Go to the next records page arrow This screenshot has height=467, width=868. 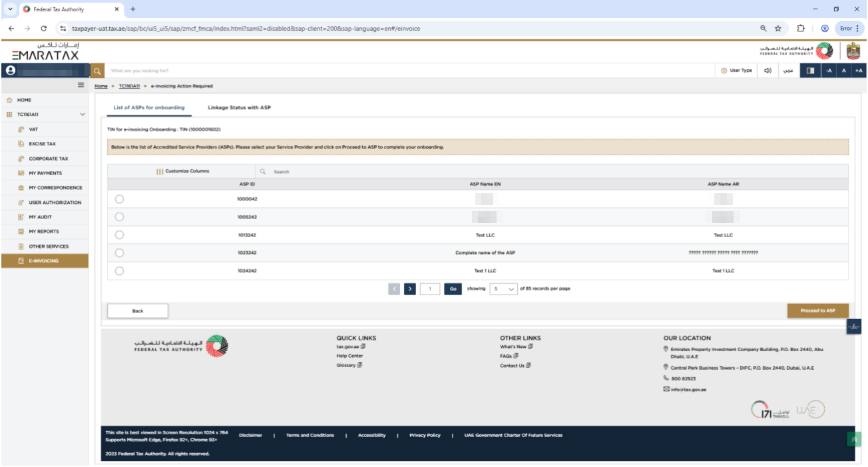point(410,289)
